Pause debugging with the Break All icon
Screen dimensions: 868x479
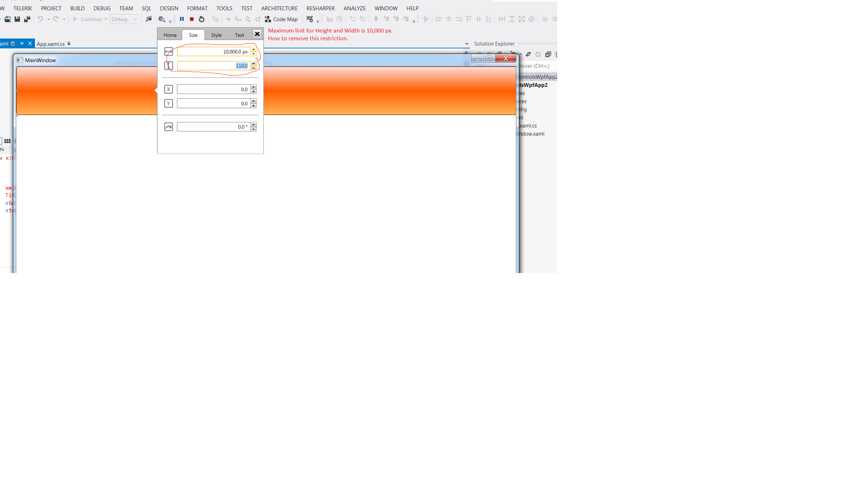(182, 19)
